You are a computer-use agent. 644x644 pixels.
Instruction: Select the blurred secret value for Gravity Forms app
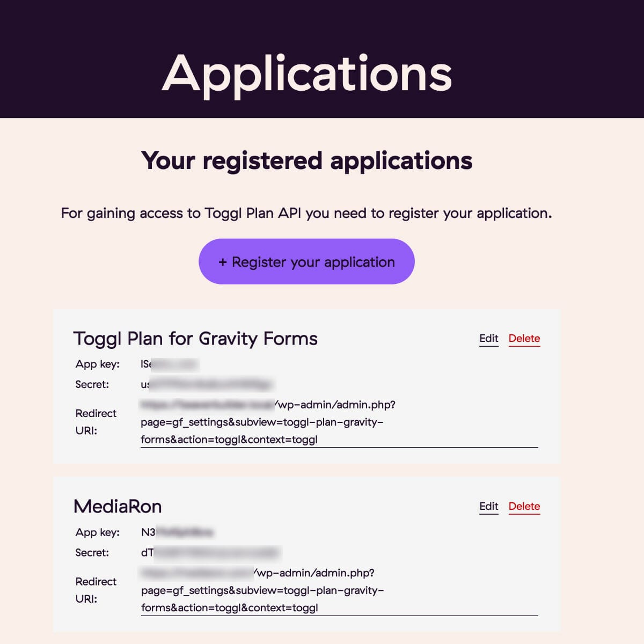[x=207, y=384]
